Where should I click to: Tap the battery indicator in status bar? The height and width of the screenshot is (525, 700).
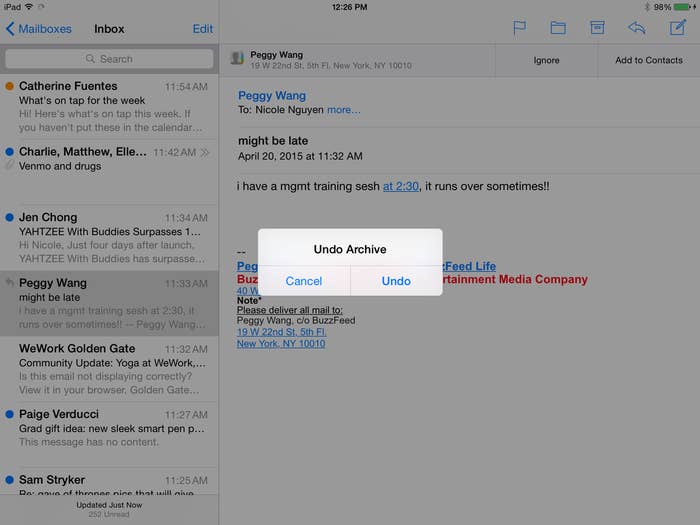(684, 7)
